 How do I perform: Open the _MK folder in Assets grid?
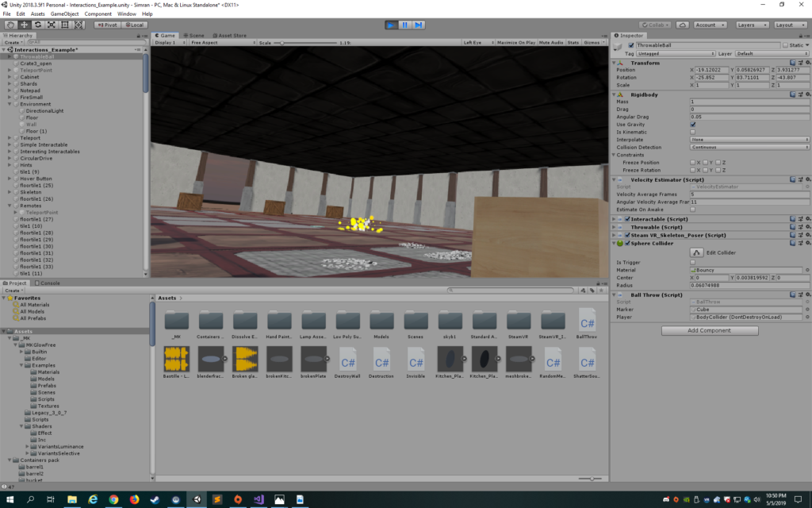[x=176, y=325]
